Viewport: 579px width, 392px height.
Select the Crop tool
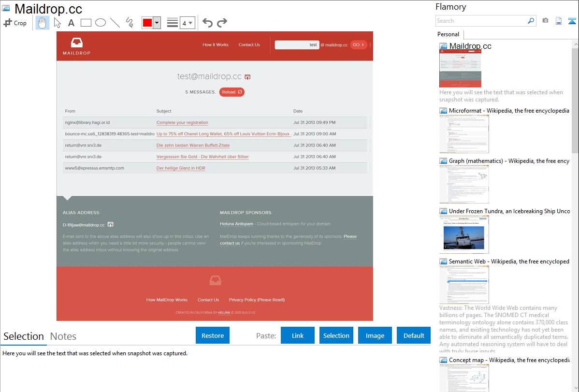[x=15, y=23]
